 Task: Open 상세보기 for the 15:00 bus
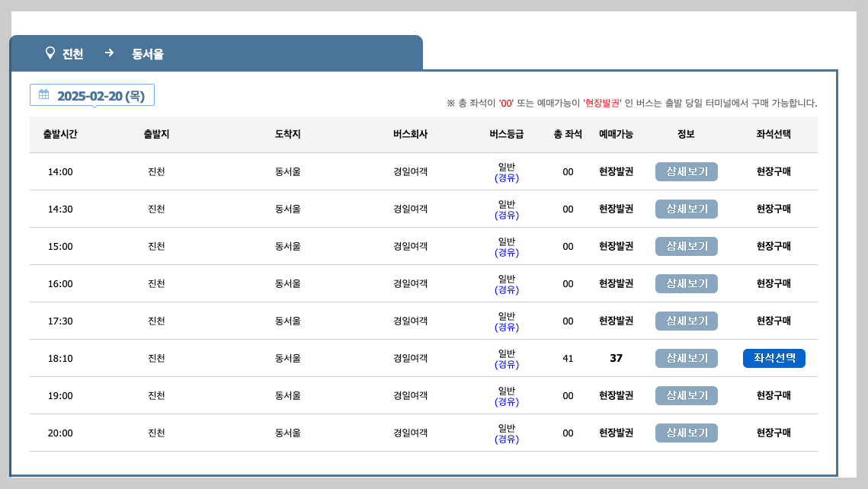pyautogui.click(x=685, y=246)
